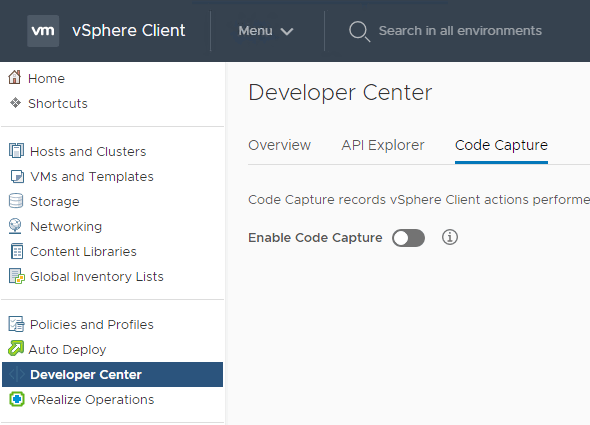Click the Home house icon

pos(15,78)
